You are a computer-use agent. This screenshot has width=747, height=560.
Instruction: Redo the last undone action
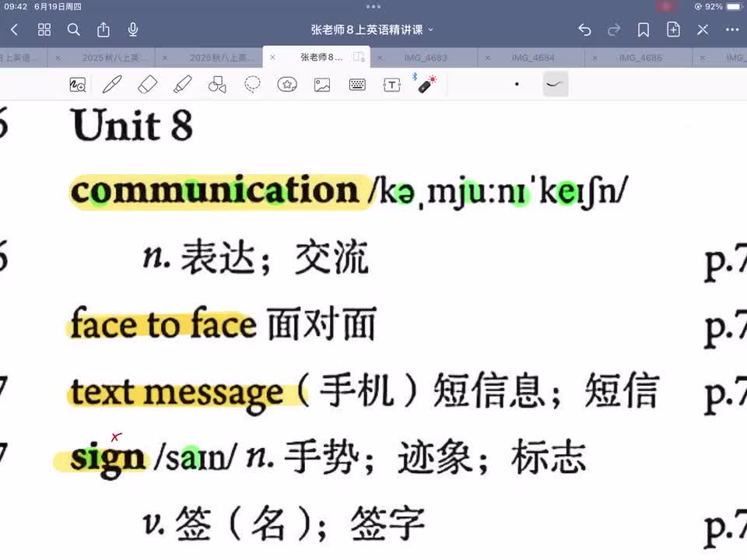(614, 30)
